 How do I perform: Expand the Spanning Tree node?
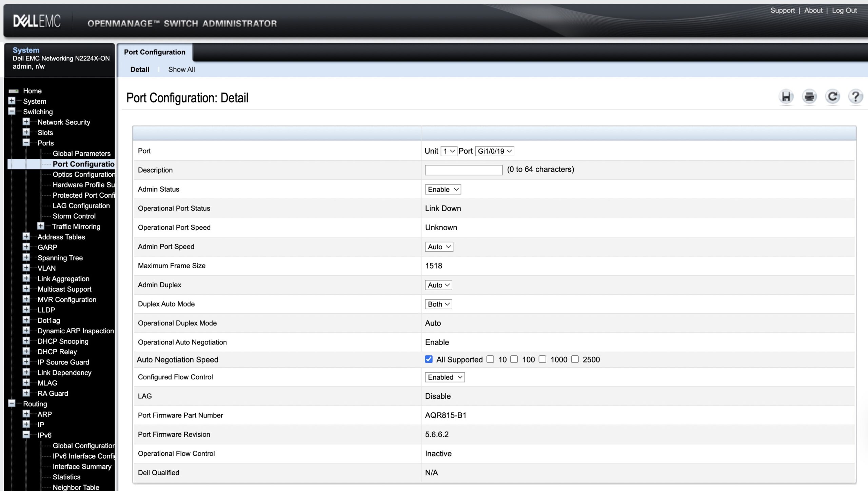[x=26, y=257]
